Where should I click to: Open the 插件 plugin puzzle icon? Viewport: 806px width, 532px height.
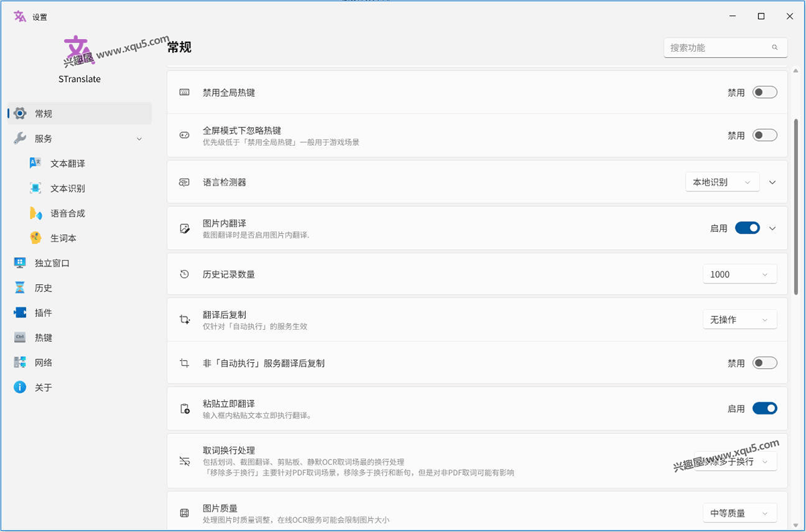coord(20,312)
